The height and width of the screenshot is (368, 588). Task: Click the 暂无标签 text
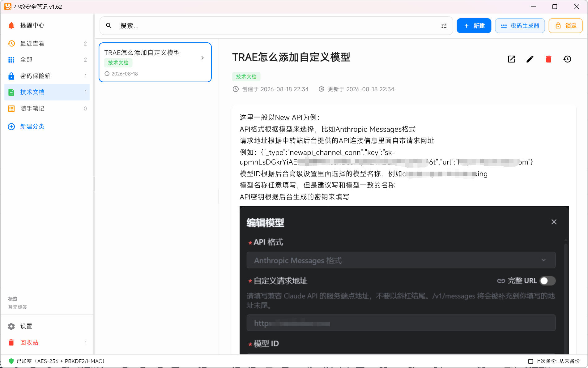tap(18, 307)
